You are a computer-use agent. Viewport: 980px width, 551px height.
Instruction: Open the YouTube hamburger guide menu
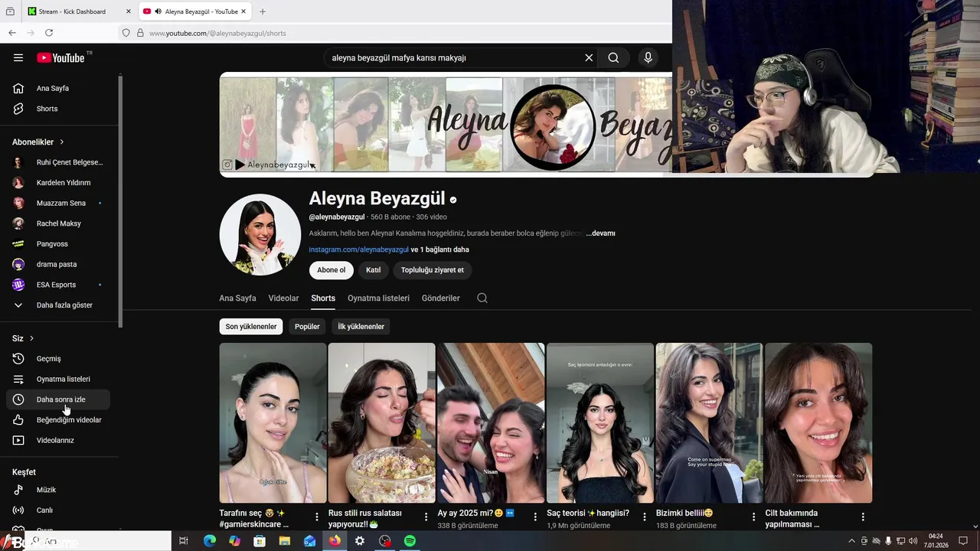point(18,57)
